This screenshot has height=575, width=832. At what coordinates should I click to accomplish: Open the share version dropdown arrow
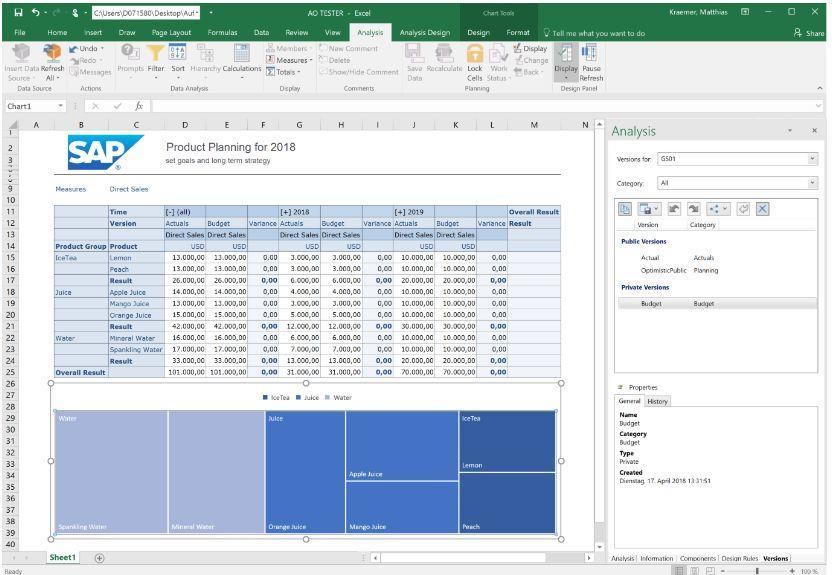pos(725,209)
